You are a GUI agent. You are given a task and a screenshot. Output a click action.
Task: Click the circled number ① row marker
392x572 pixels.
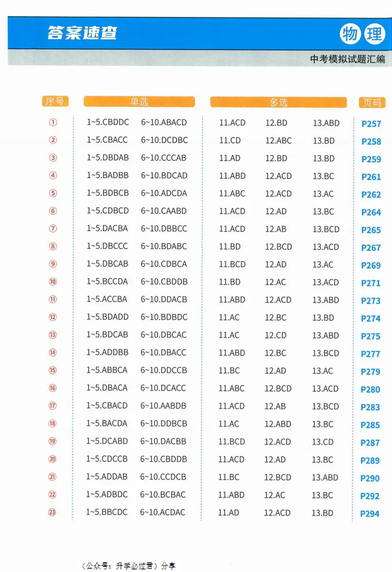tap(53, 123)
